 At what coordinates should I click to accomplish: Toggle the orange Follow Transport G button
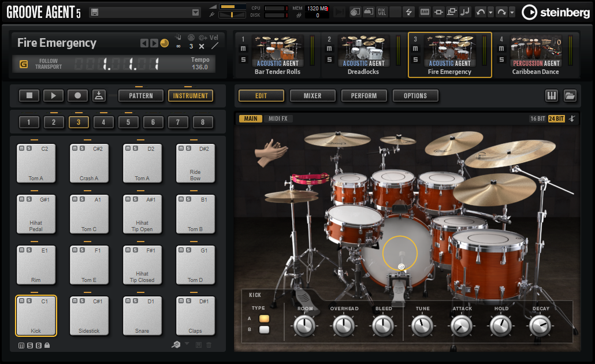(24, 64)
